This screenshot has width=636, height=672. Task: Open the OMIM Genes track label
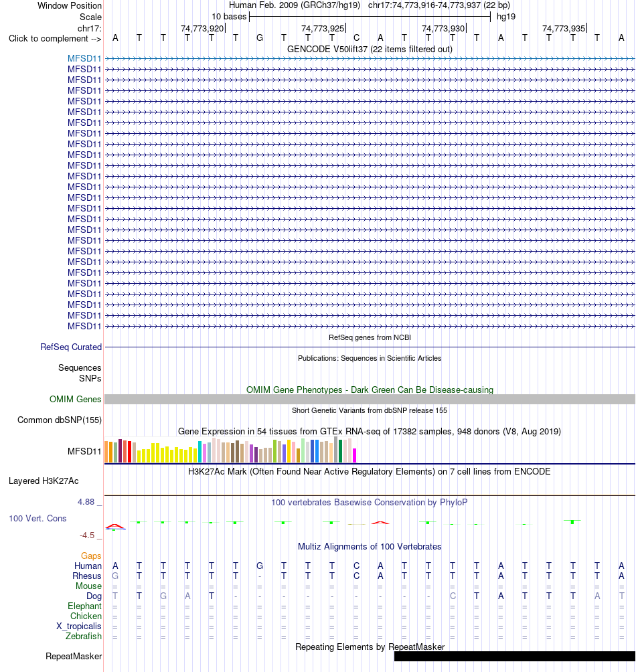point(76,400)
